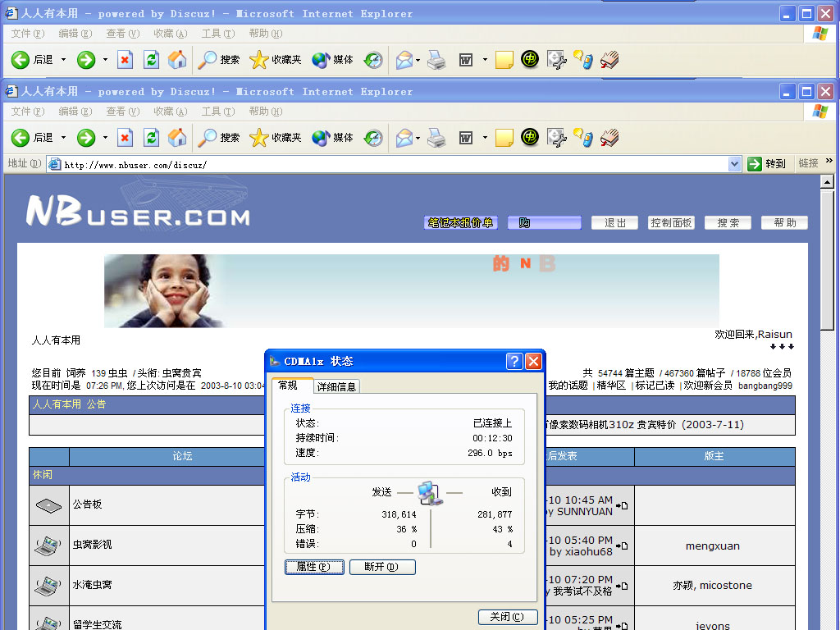Expand the 链接 links bar chevron

pyautogui.click(x=829, y=161)
